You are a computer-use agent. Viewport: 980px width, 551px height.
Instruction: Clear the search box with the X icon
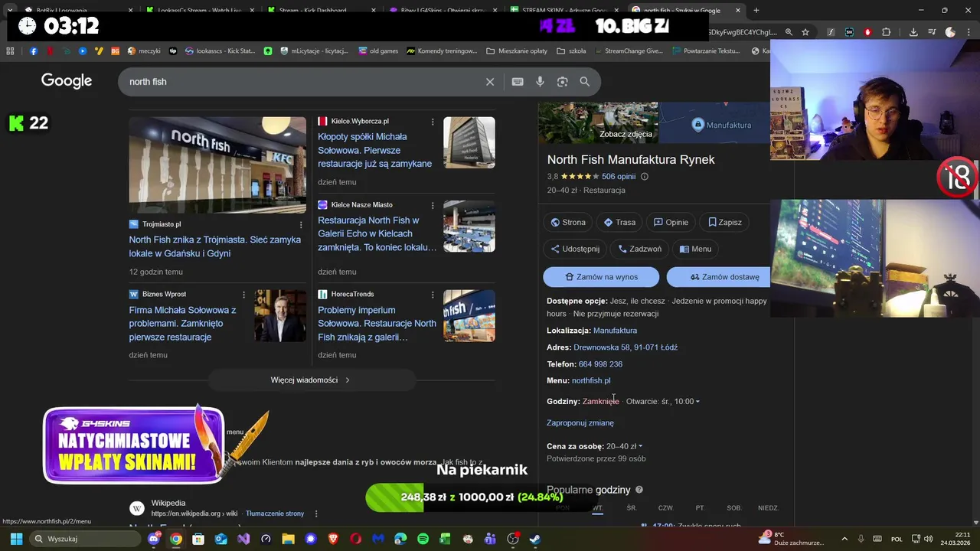click(x=490, y=82)
